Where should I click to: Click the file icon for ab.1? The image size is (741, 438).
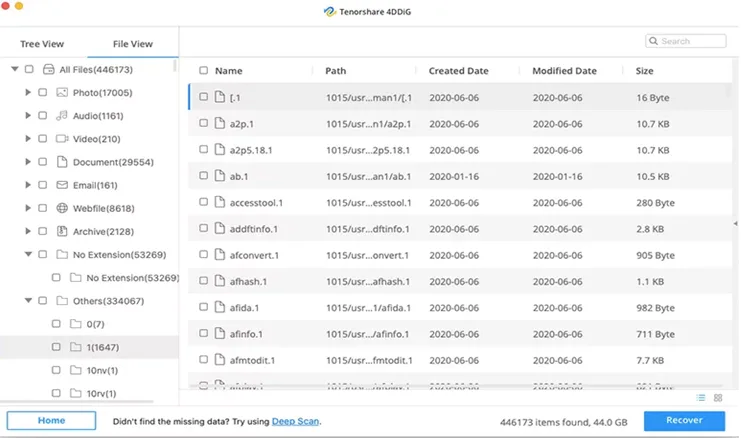tap(220, 176)
